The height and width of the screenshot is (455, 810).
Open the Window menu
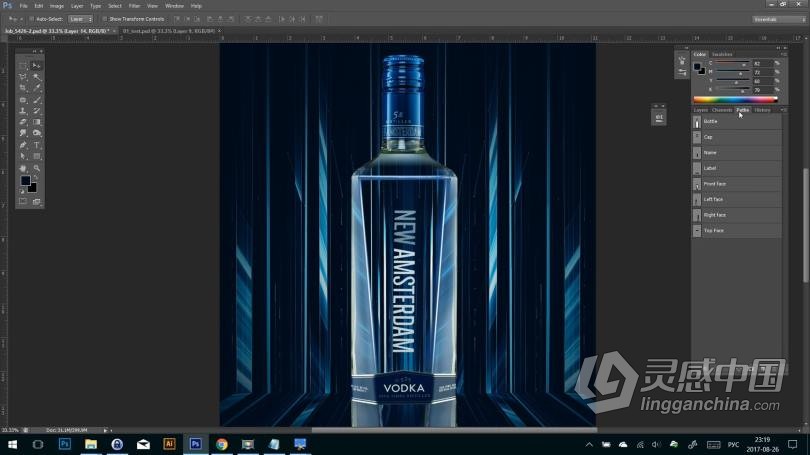[x=174, y=6]
